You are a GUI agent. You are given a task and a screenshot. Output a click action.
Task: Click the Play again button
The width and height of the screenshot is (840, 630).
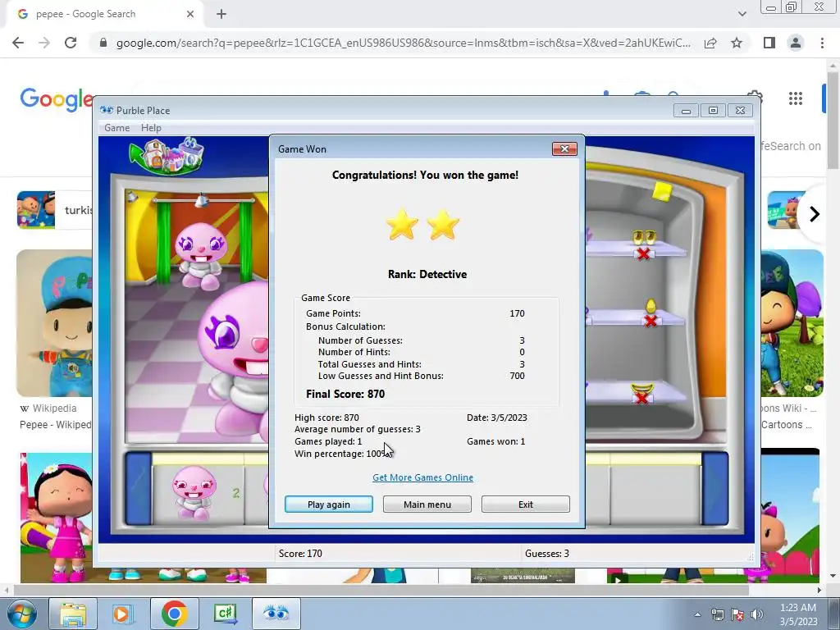click(x=328, y=504)
